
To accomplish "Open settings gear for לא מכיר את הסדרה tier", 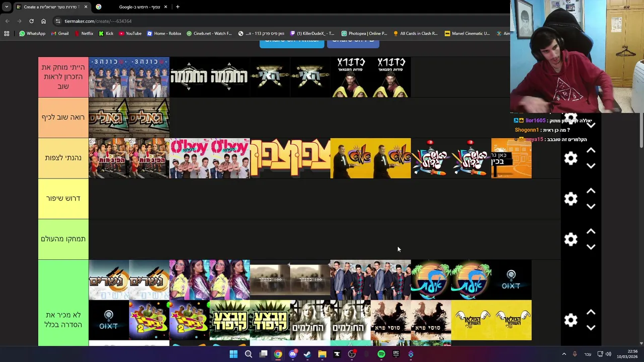I will (571, 320).
